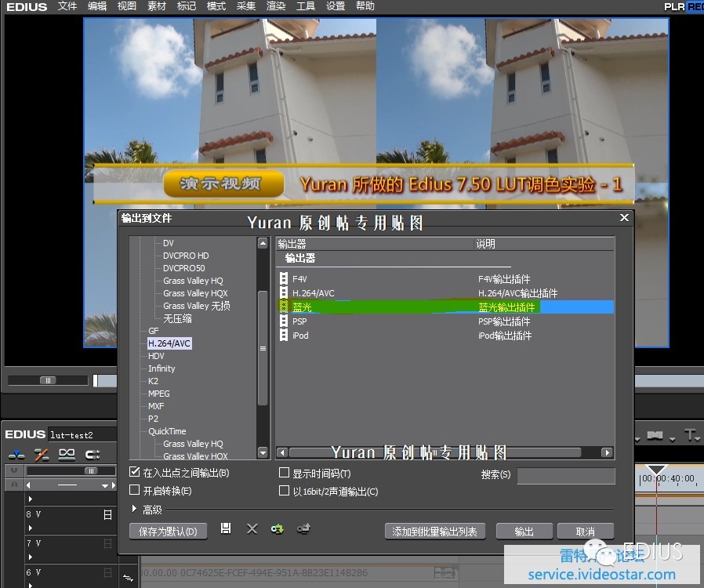Click the 搜索 search input field

point(565,475)
